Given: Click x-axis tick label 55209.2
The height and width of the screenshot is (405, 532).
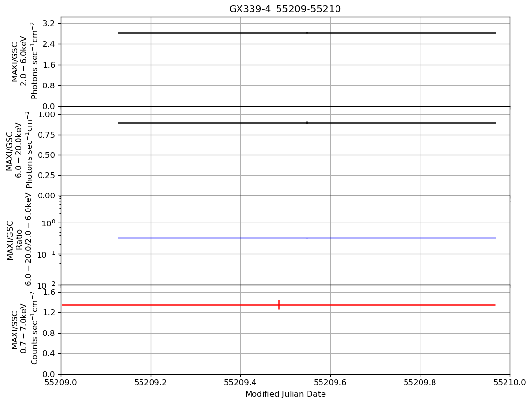Looking at the screenshot, I should click(x=151, y=383).
